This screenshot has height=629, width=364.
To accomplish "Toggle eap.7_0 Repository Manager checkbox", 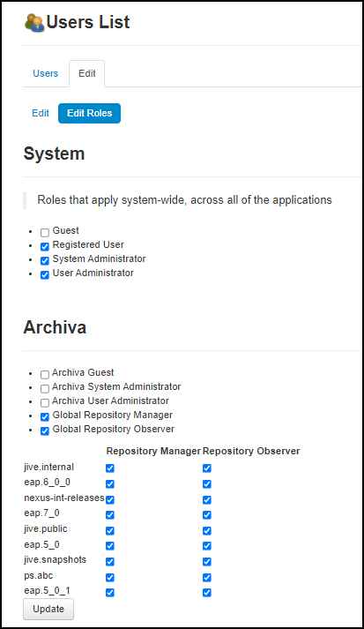I will click(110, 514).
